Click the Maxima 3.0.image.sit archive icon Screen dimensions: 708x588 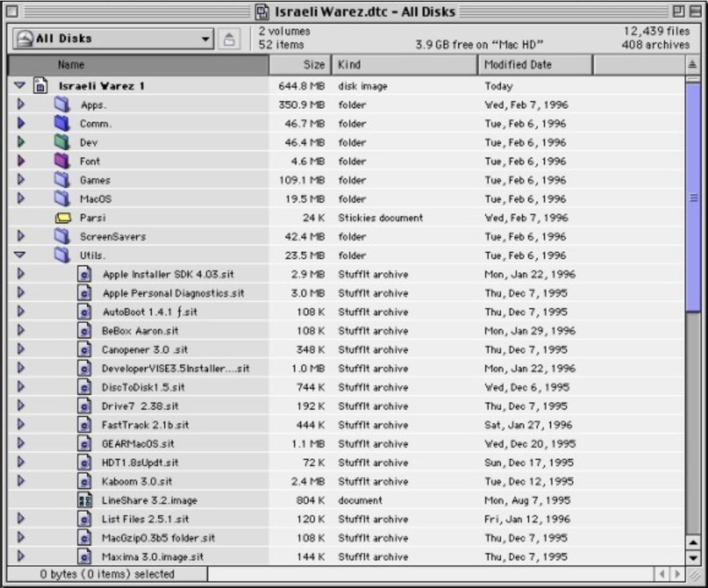coord(85,557)
